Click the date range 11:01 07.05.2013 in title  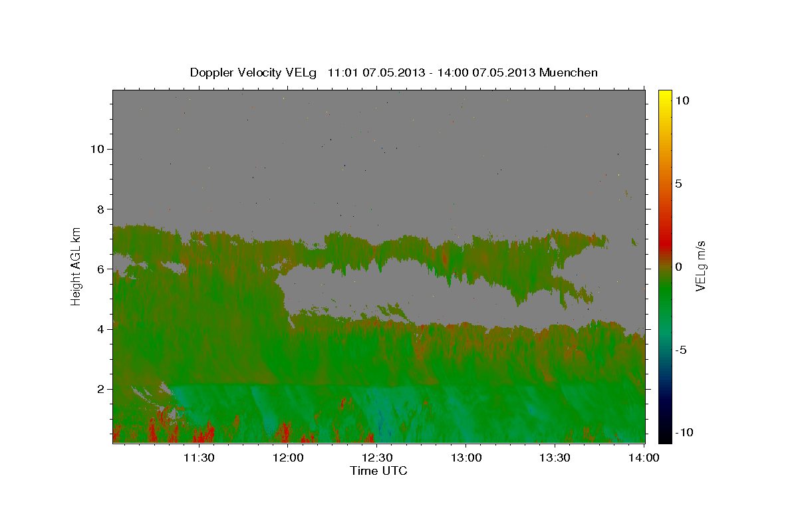coord(377,72)
